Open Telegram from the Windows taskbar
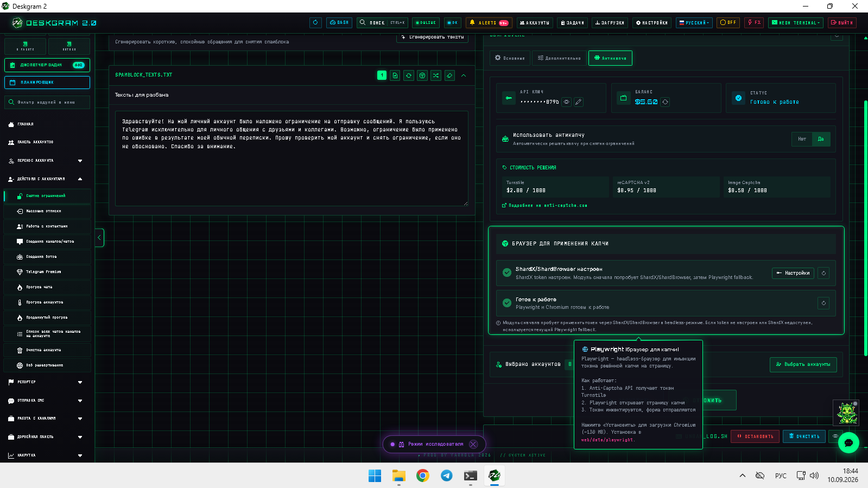The width and height of the screenshot is (868, 488). click(447, 476)
